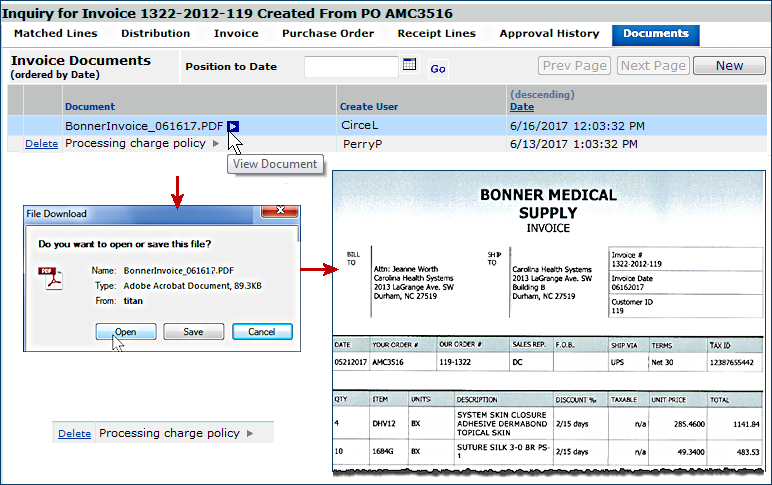Image resolution: width=772 pixels, height=485 pixels.
Task: Sort by the Date column header
Action: (521, 106)
